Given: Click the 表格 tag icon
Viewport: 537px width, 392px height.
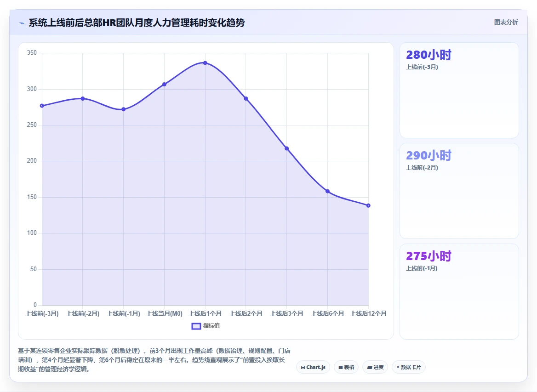Looking at the screenshot, I should (x=340, y=367).
